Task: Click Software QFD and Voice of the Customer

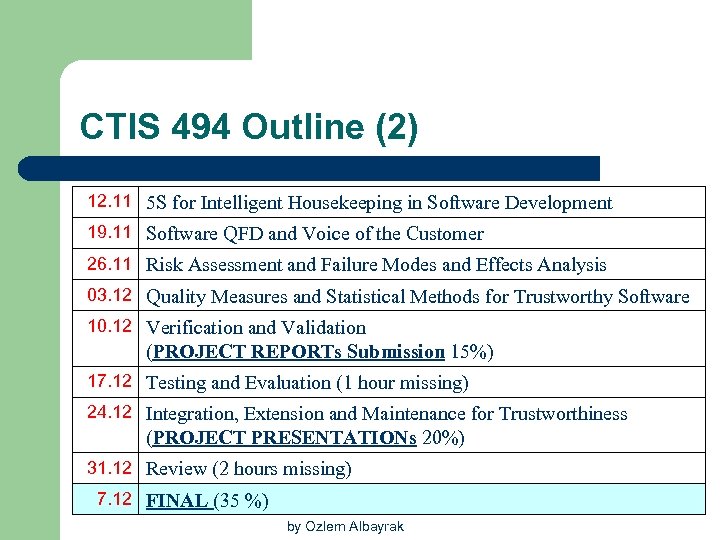Action: tap(315, 234)
